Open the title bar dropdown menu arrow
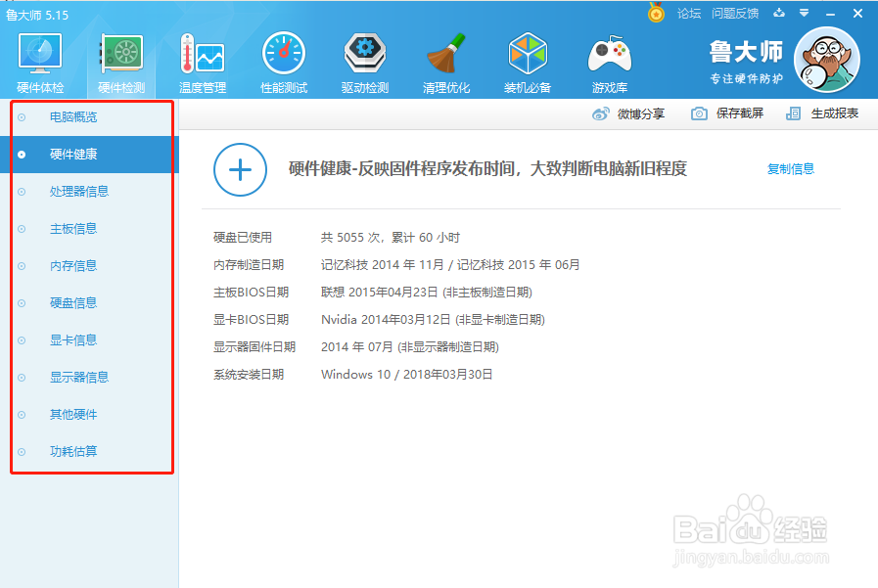This screenshot has width=878, height=588. click(x=804, y=13)
